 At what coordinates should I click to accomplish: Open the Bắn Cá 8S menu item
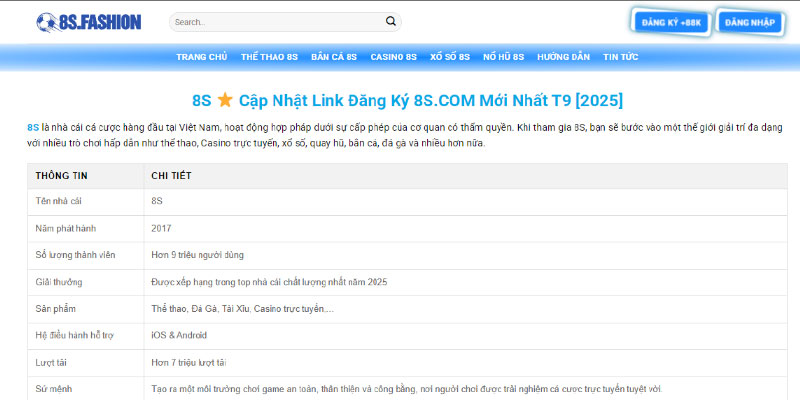click(x=334, y=57)
